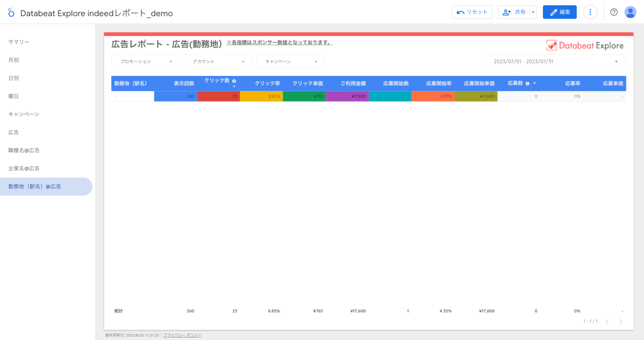
Task: Click the 応募数 info icon
Action: coord(528,83)
